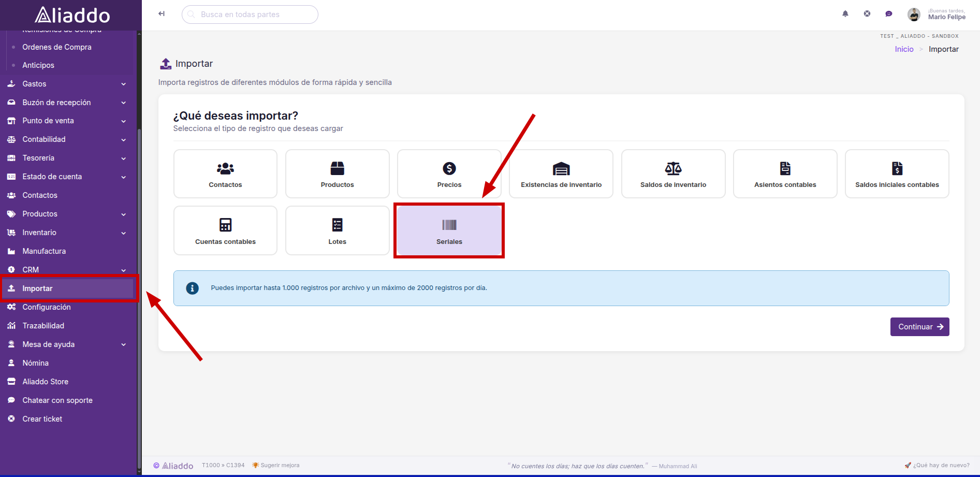Follow the Inicio breadcrumb link
980x477 pixels.
tap(904, 49)
